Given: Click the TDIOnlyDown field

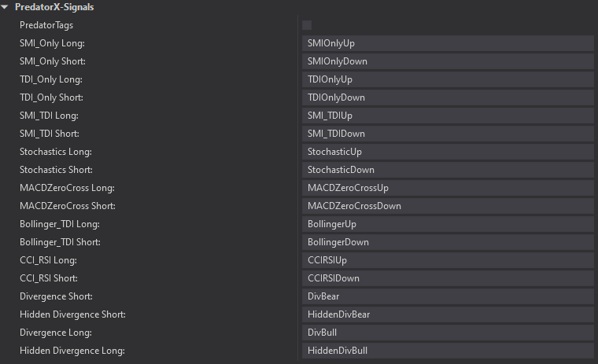Looking at the screenshot, I should [447, 97].
